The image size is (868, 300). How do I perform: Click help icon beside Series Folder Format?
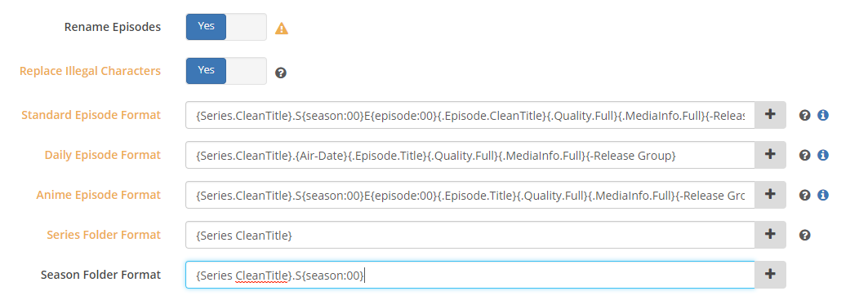(805, 235)
